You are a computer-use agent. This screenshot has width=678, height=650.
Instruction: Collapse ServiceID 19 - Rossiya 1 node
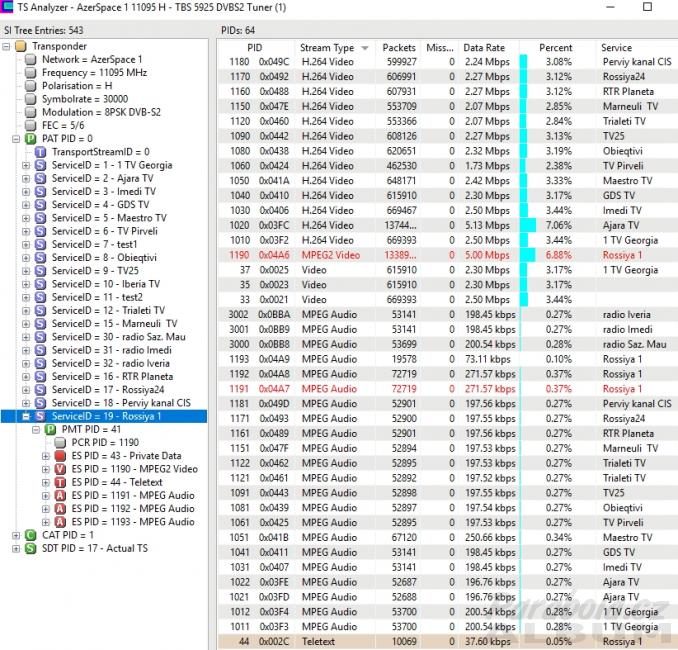tap(26, 416)
